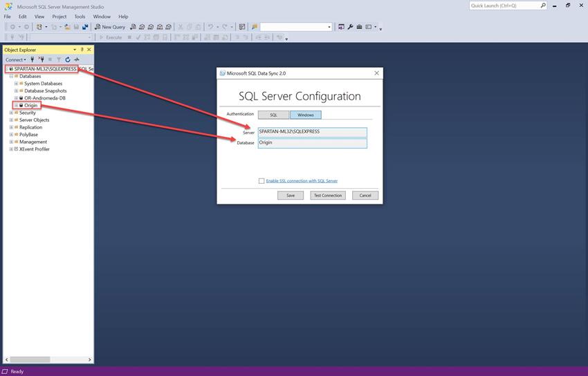Image resolution: width=588 pixels, height=376 pixels.
Task: Click the Find in Files icon beside combo box
Action: [x=255, y=27]
